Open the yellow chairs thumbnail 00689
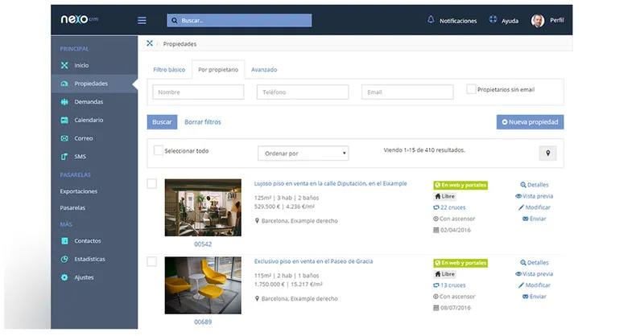Image resolution: width=644 pixels, height=336 pixels. click(203, 285)
